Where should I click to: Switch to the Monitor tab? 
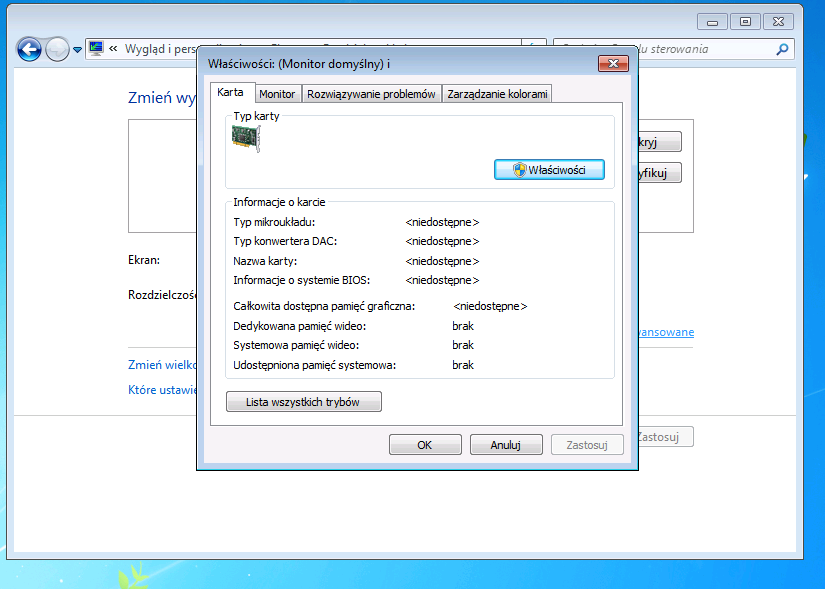tap(277, 94)
